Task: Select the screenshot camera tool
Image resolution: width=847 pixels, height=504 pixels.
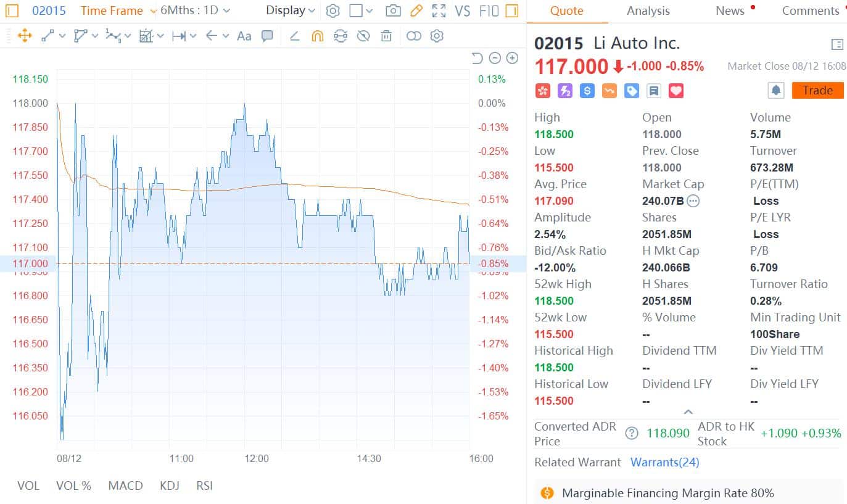Action: point(394,10)
